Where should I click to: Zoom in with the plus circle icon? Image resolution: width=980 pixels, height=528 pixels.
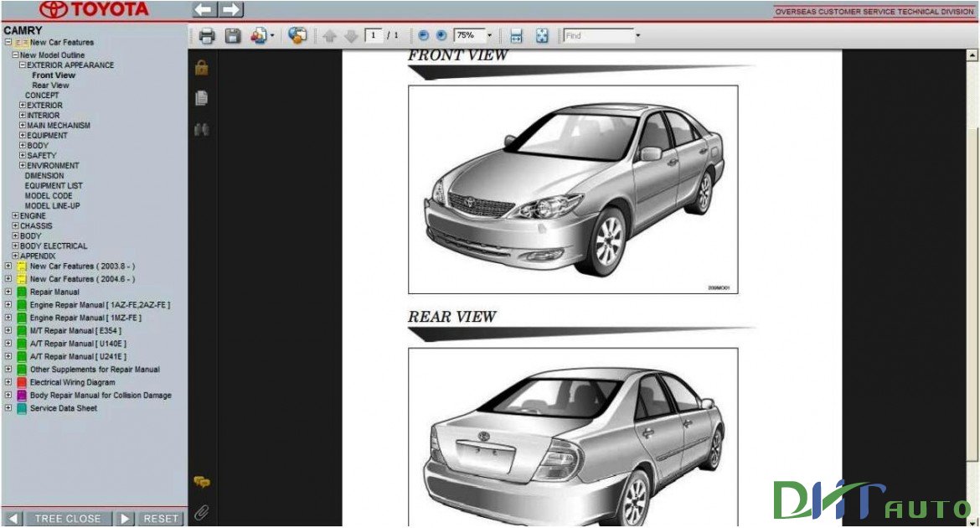[x=441, y=36]
